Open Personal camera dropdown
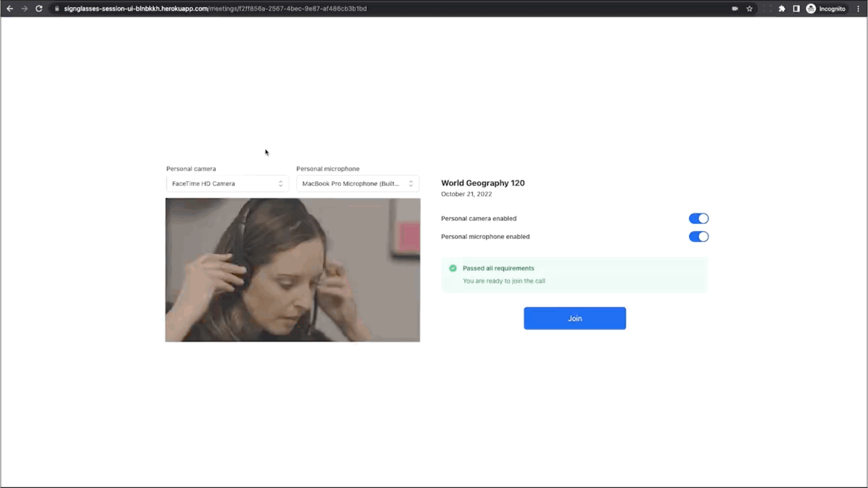 point(227,183)
